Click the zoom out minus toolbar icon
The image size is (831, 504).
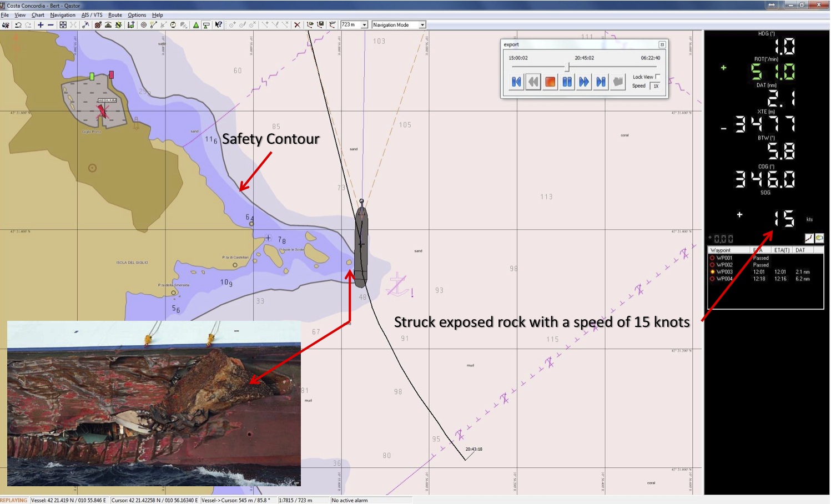51,25
